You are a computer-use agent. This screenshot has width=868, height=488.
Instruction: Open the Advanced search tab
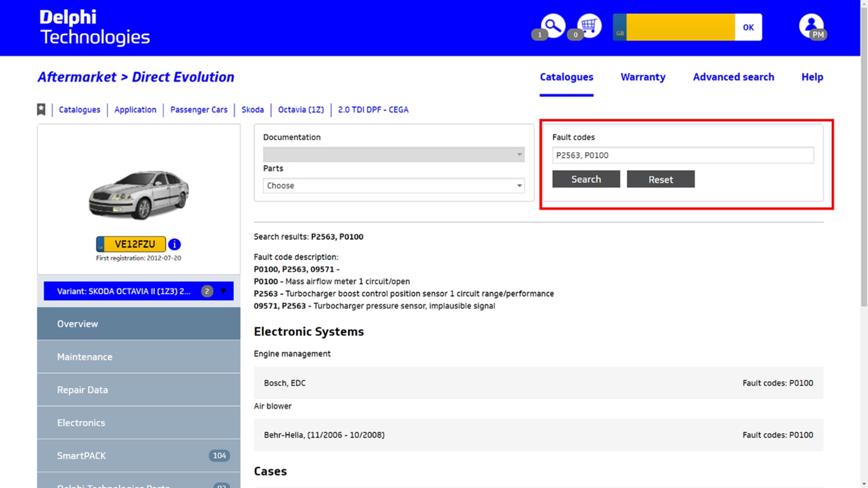pos(733,77)
